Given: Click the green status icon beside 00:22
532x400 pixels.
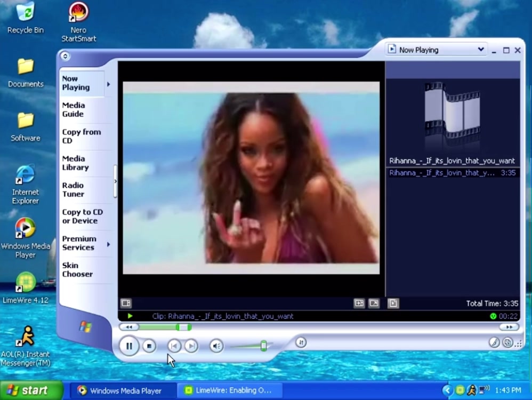Looking at the screenshot, I should coord(493,316).
